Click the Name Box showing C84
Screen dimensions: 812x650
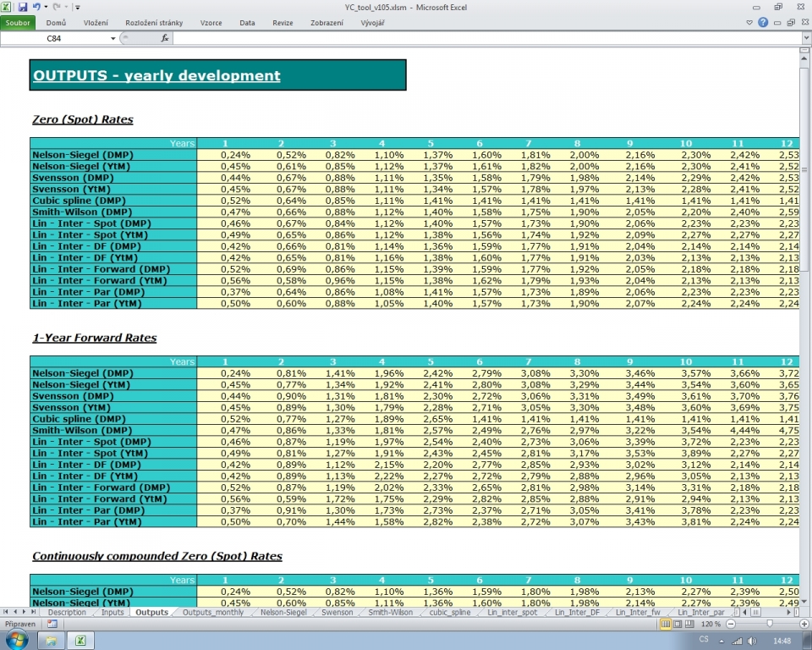point(55,39)
